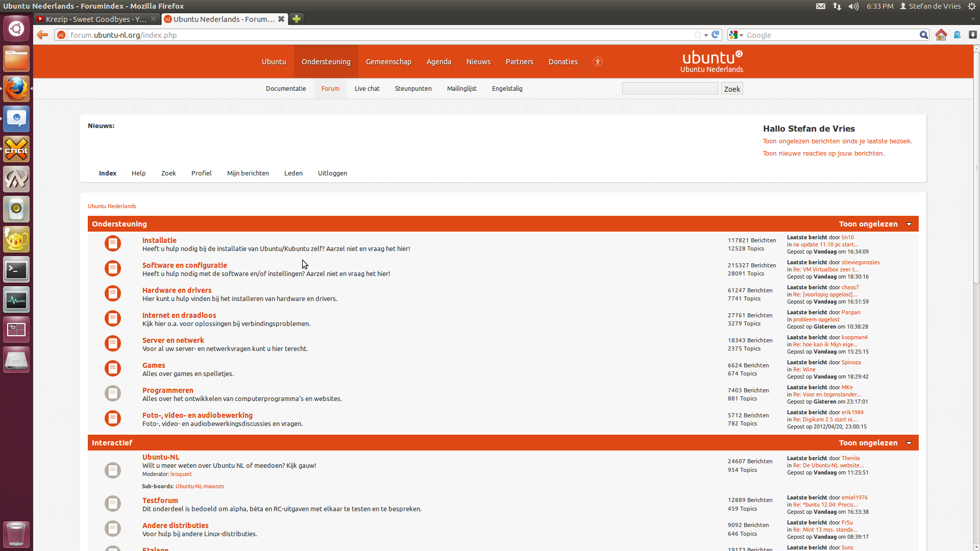Close the Ubuntu Nederlands forum tab
980x551 pixels.
coord(281,19)
